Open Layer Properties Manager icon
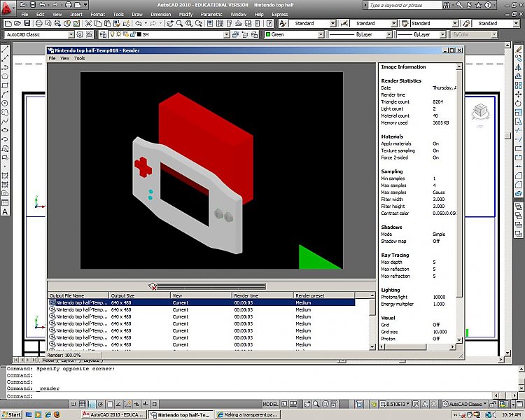 [x=103, y=34]
